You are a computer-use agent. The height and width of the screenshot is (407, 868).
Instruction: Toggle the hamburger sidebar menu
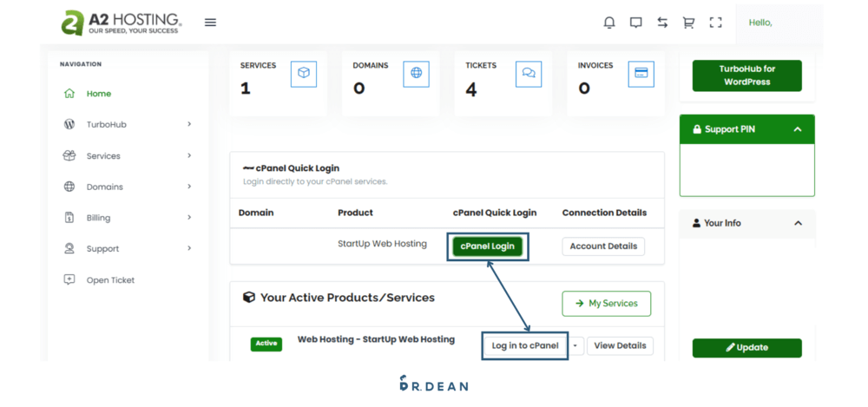click(210, 23)
